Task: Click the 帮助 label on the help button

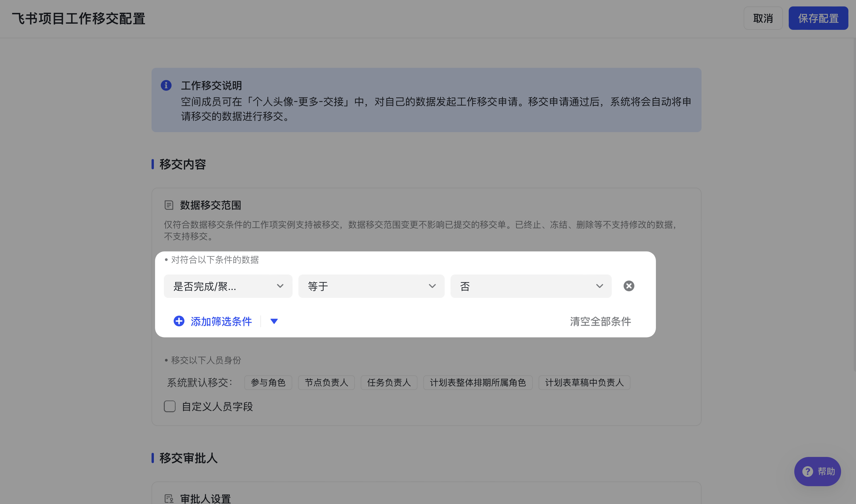Action: tap(826, 471)
